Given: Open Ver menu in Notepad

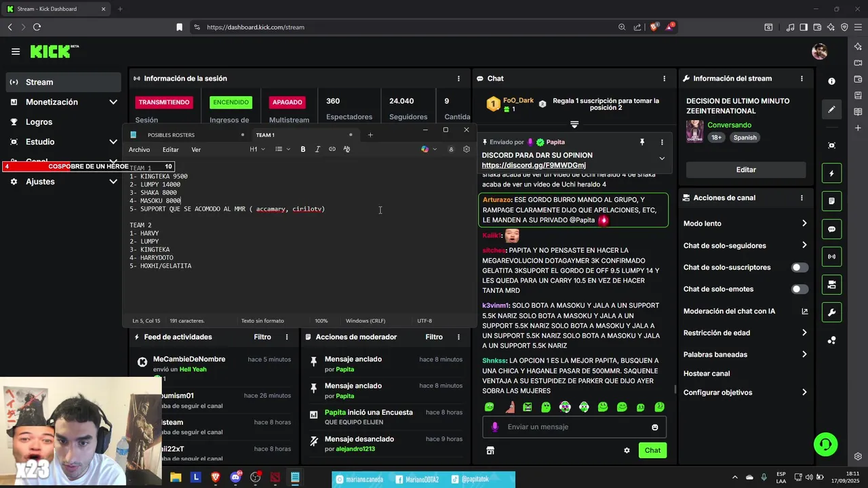Looking at the screenshot, I should pos(196,150).
